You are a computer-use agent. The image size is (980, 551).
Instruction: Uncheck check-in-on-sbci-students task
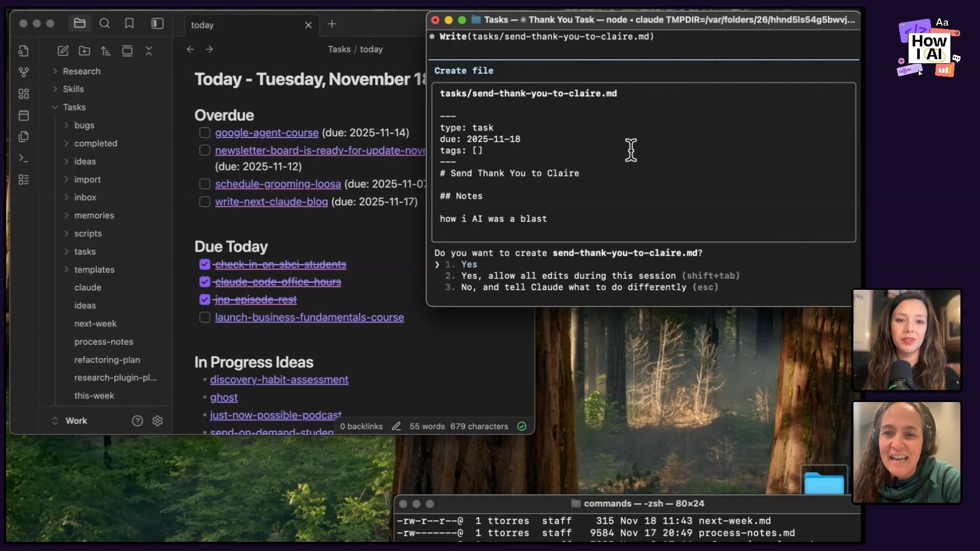(x=205, y=264)
